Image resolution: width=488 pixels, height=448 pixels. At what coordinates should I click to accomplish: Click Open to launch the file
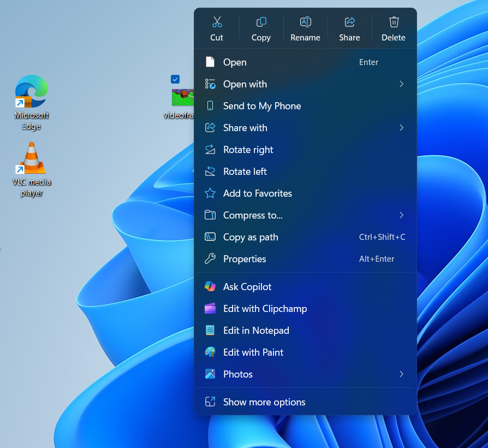coord(235,62)
